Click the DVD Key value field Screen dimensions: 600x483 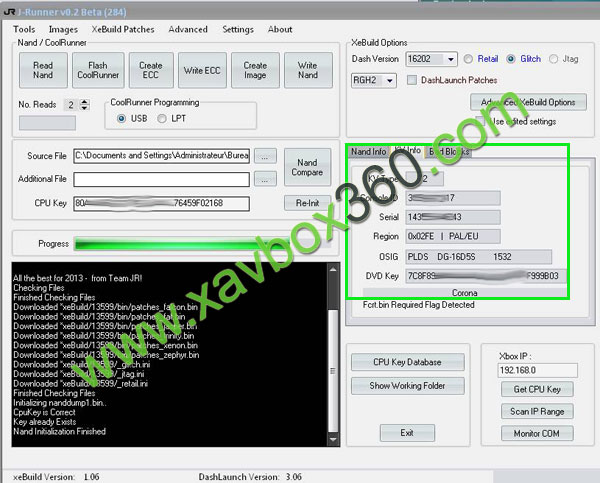point(486,276)
